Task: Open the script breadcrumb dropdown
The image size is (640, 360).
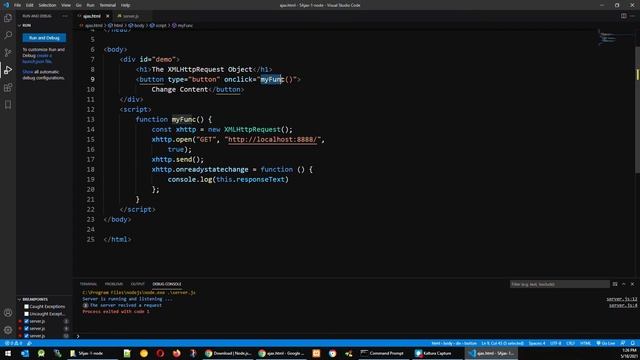Action: 158,25
